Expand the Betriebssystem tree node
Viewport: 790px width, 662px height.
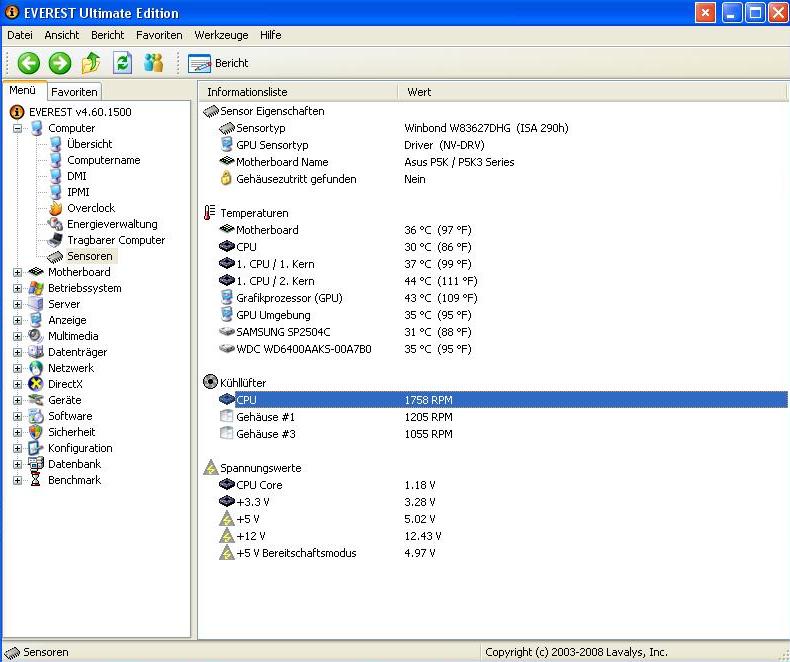point(18,289)
